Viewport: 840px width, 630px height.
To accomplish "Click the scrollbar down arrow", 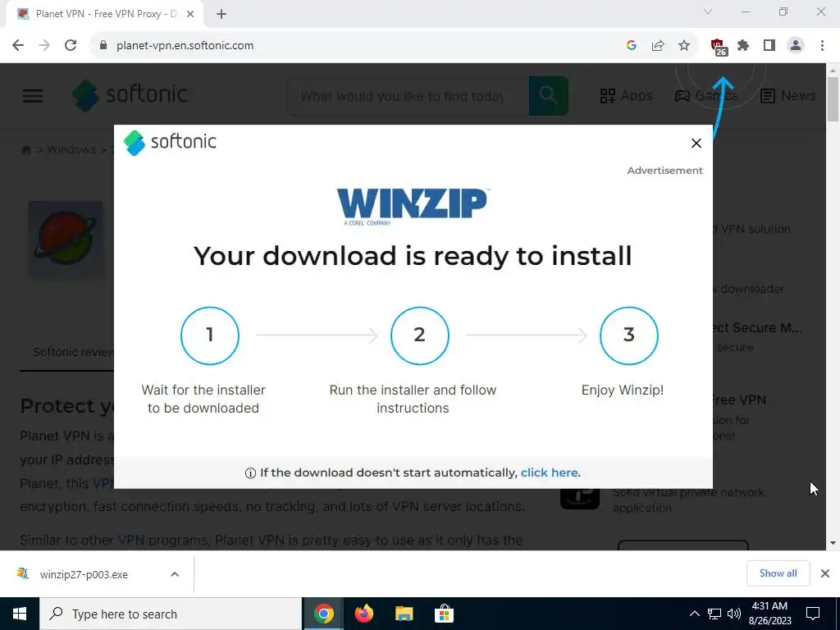I will (x=833, y=543).
